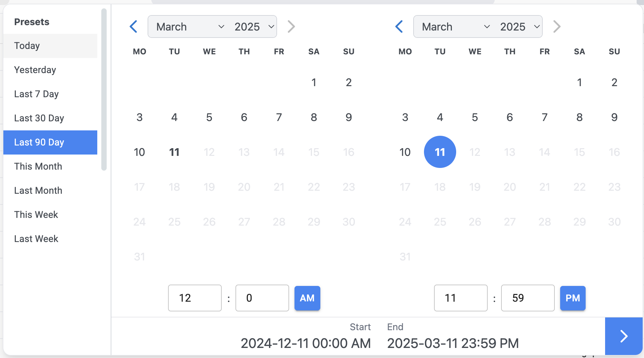Choose the Last 7 Day preset
Viewport: 644px width, 358px height.
(x=50, y=94)
